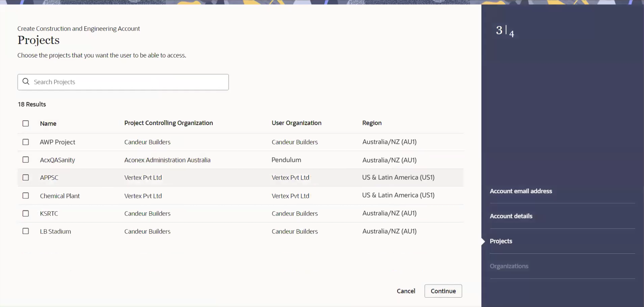Click the Chemical Plant project name
The image size is (644, 307).
[x=60, y=196]
